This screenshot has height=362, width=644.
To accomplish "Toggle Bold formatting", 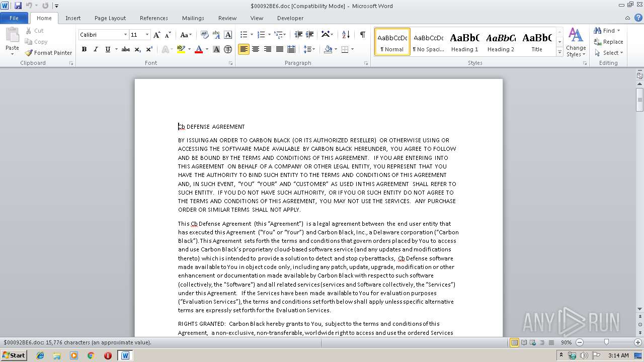I will click(84, 49).
